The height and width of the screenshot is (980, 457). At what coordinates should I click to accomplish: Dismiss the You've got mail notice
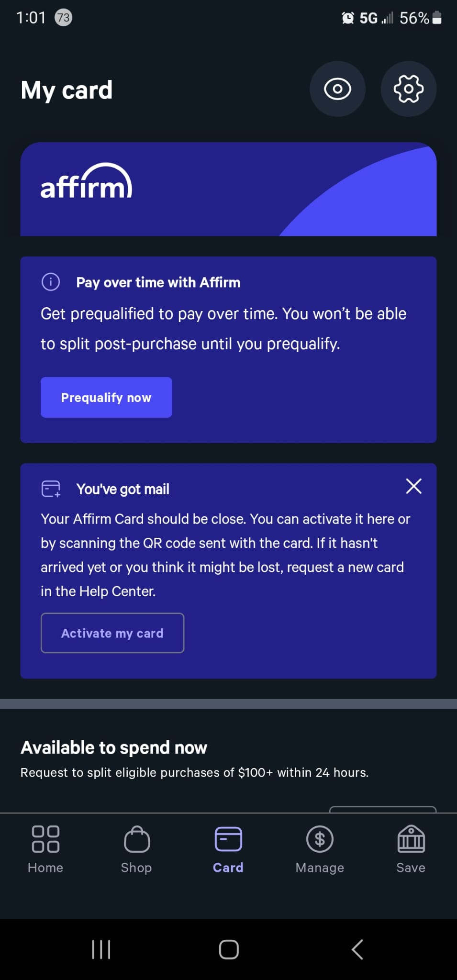click(x=413, y=486)
